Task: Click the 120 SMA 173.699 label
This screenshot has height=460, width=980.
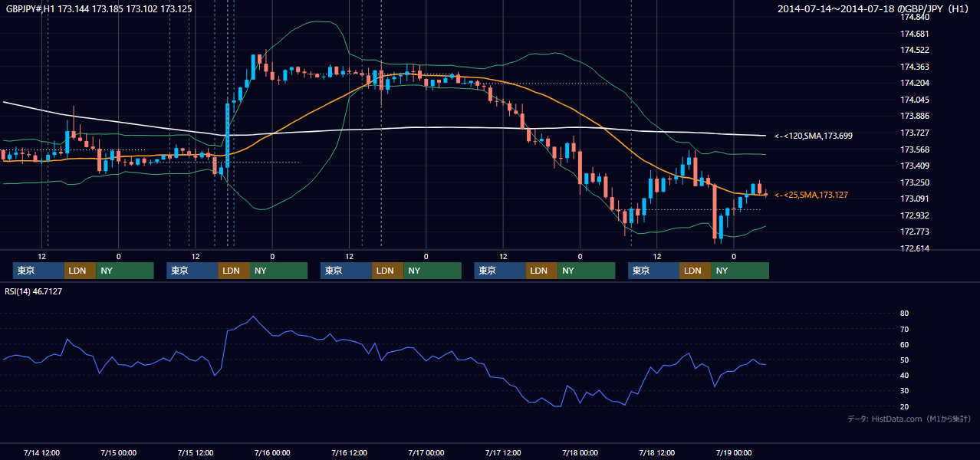Action: (814, 136)
